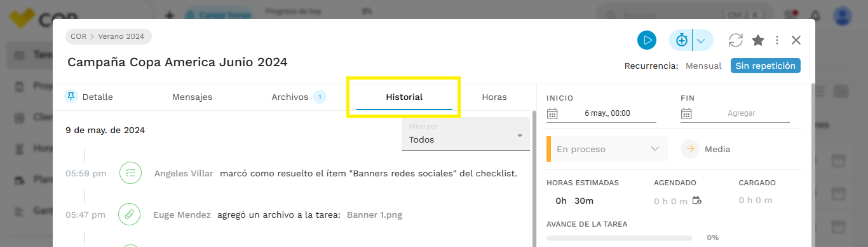The width and height of the screenshot is (868, 247).
Task: Click the paperclip icon for Euge Mendez entry
Action: (x=130, y=215)
